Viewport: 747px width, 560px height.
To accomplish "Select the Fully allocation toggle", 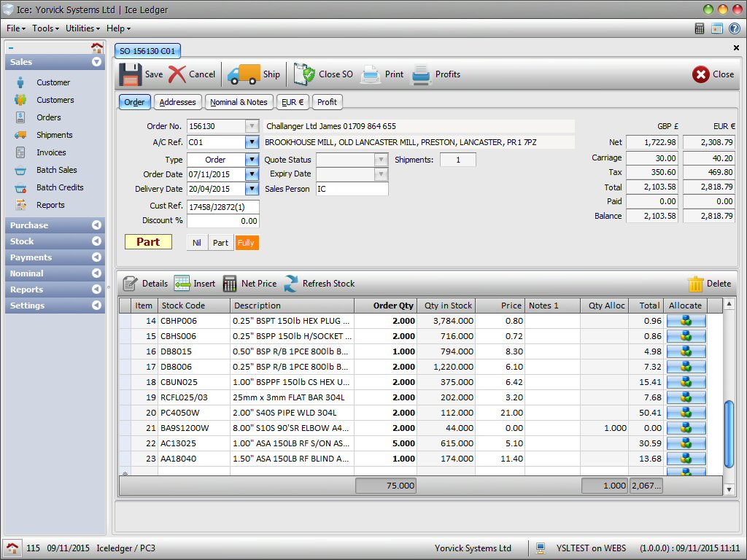I will coord(246,243).
